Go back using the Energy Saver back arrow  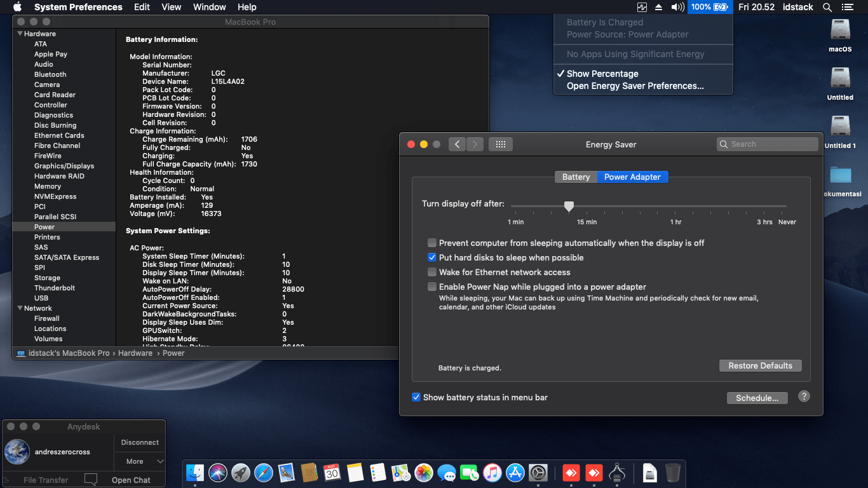click(x=457, y=144)
